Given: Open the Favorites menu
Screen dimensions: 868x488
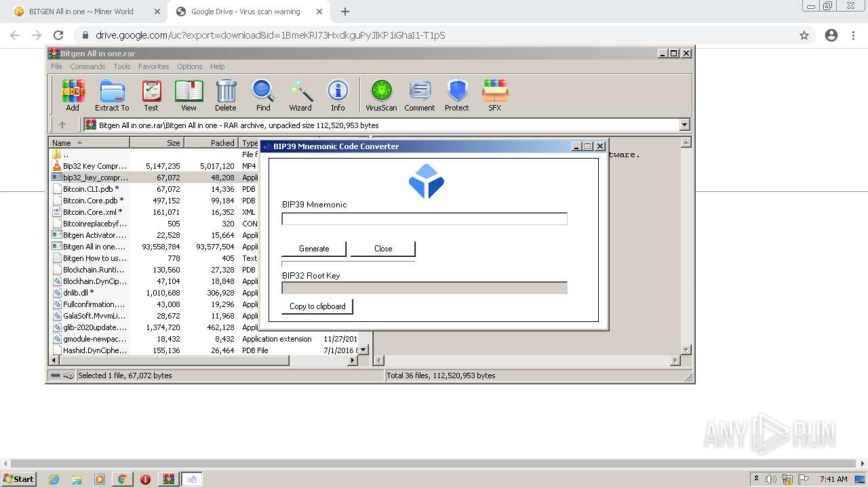Looking at the screenshot, I should [154, 66].
